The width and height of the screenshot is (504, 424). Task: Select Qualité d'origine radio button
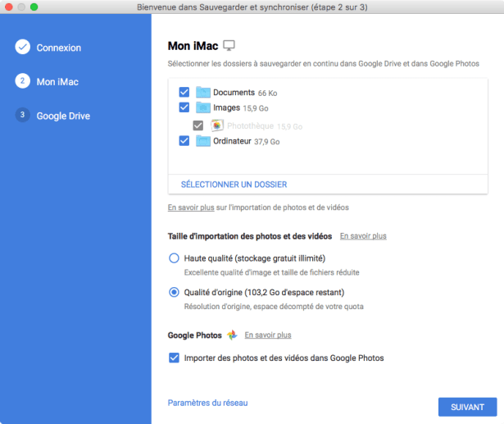click(174, 292)
